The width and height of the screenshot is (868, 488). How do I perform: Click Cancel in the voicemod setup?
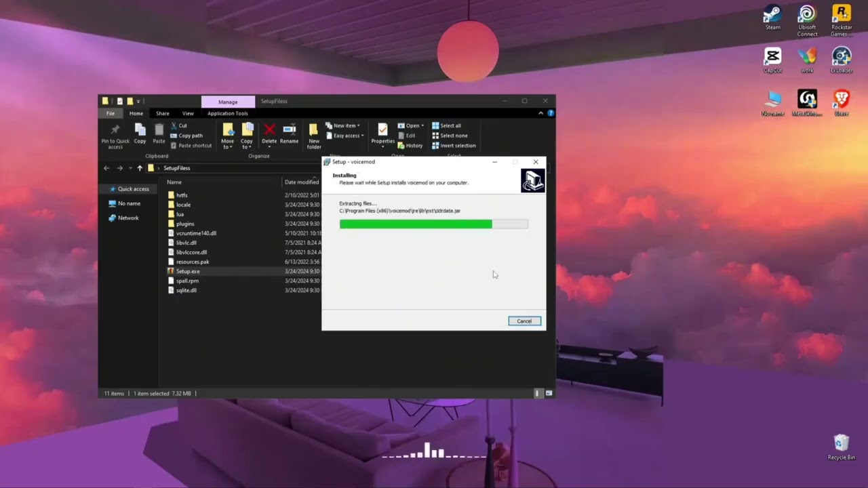[525, 321]
